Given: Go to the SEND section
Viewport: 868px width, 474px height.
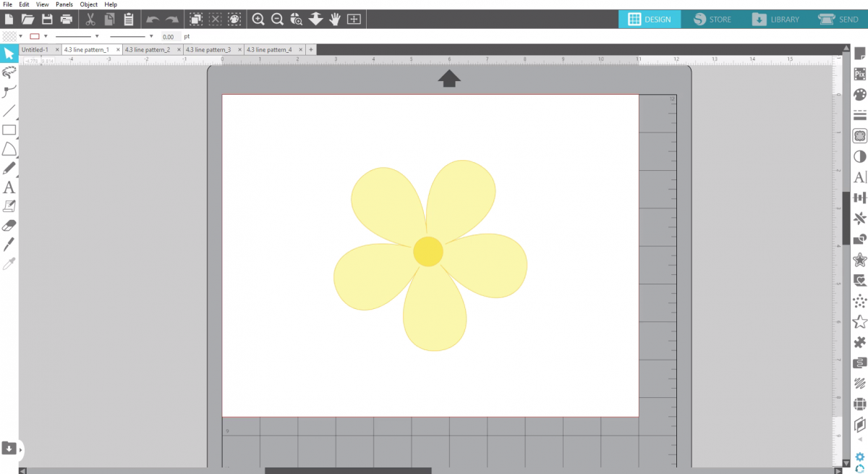Looking at the screenshot, I should (x=838, y=20).
